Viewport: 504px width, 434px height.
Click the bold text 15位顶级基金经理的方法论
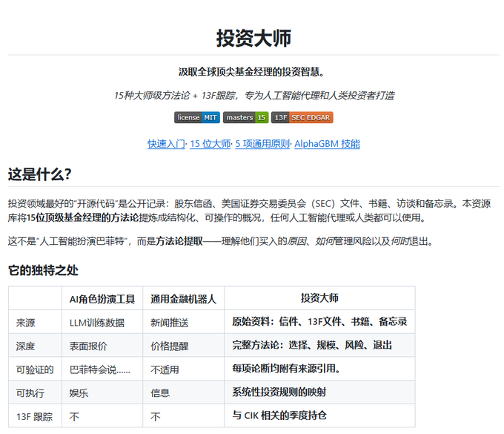[82, 218]
